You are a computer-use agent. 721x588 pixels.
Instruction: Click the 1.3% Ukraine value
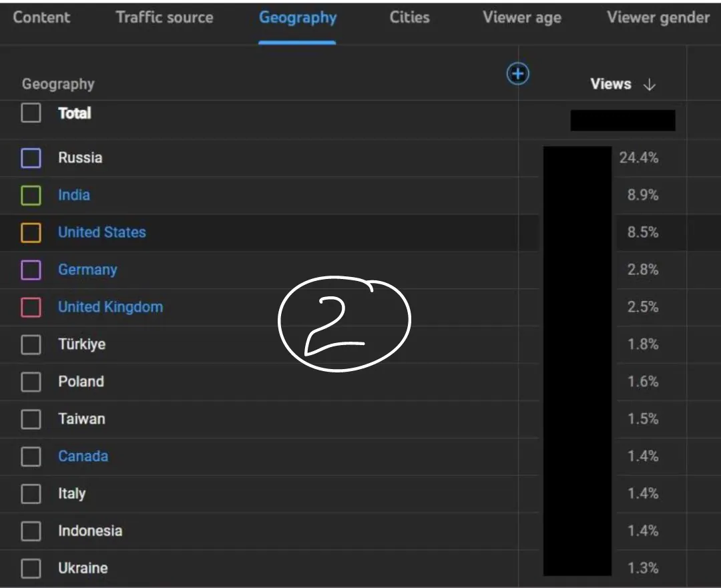pos(644,568)
